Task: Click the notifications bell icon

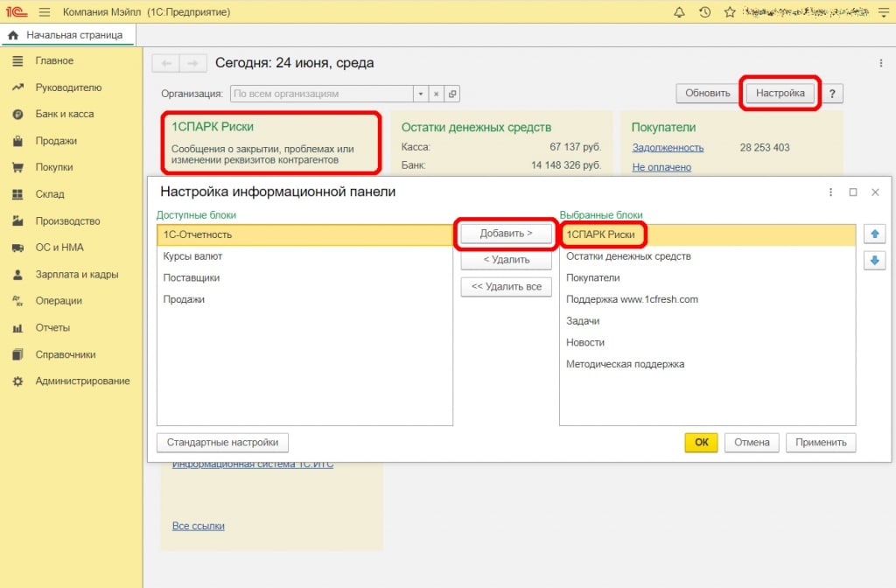Action: point(680,12)
